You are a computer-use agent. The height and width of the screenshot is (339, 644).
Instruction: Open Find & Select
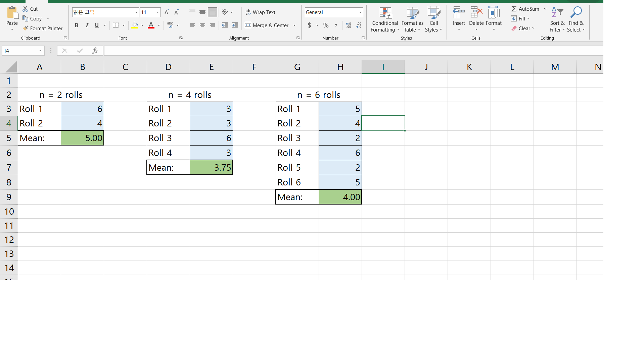click(576, 19)
